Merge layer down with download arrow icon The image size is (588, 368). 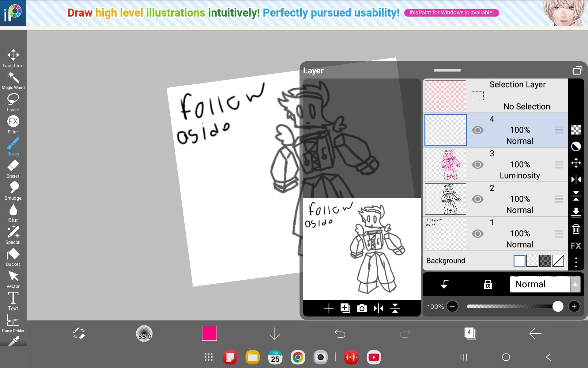[x=576, y=213]
